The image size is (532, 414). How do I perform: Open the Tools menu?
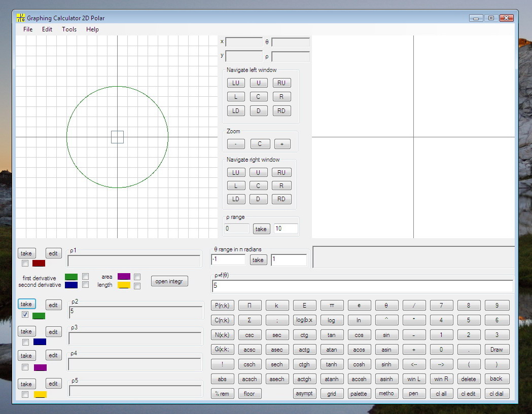tap(69, 29)
